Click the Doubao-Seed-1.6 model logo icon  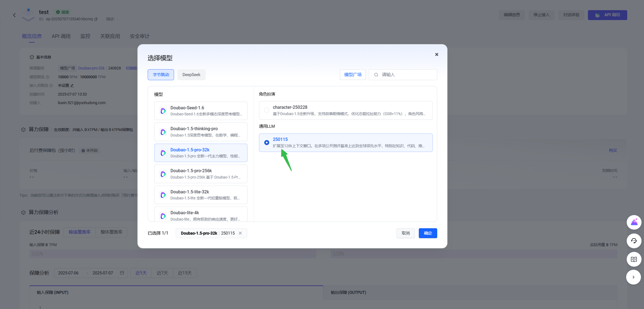pyautogui.click(x=163, y=111)
